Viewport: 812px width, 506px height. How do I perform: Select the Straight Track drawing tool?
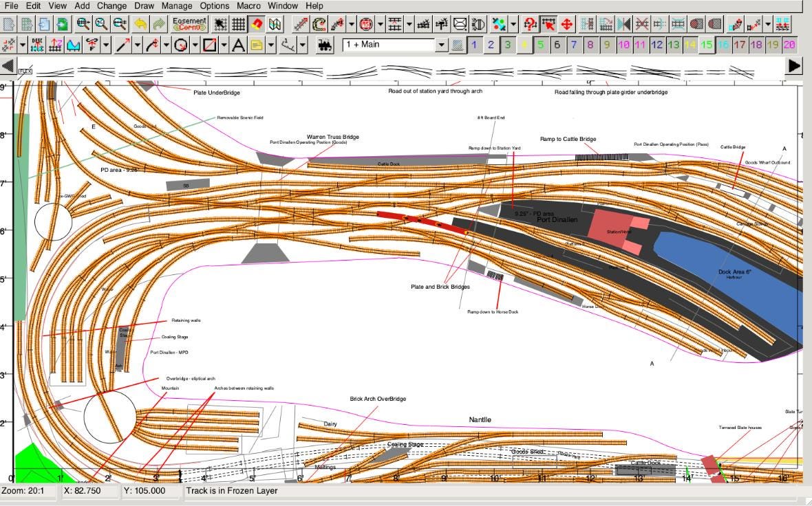(125, 45)
